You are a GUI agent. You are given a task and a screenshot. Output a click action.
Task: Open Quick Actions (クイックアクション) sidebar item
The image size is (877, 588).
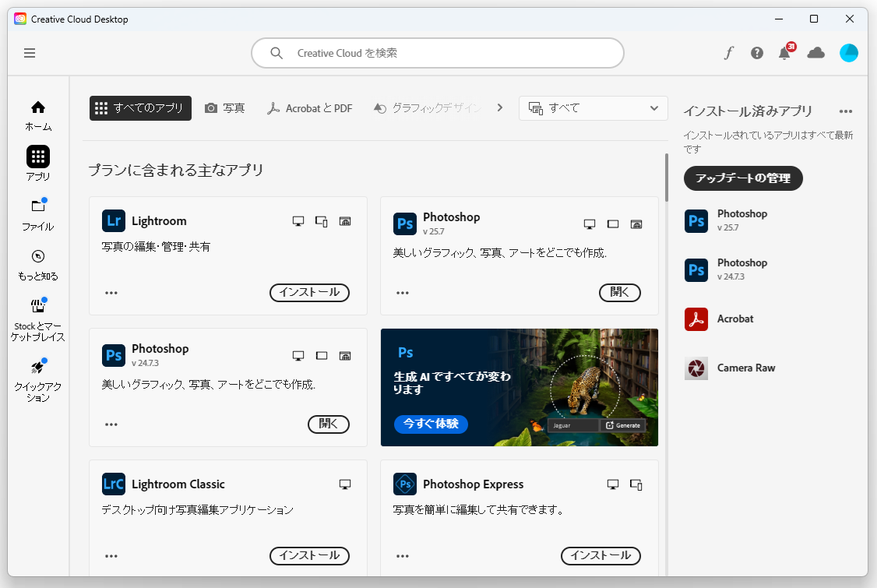click(x=38, y=380)
